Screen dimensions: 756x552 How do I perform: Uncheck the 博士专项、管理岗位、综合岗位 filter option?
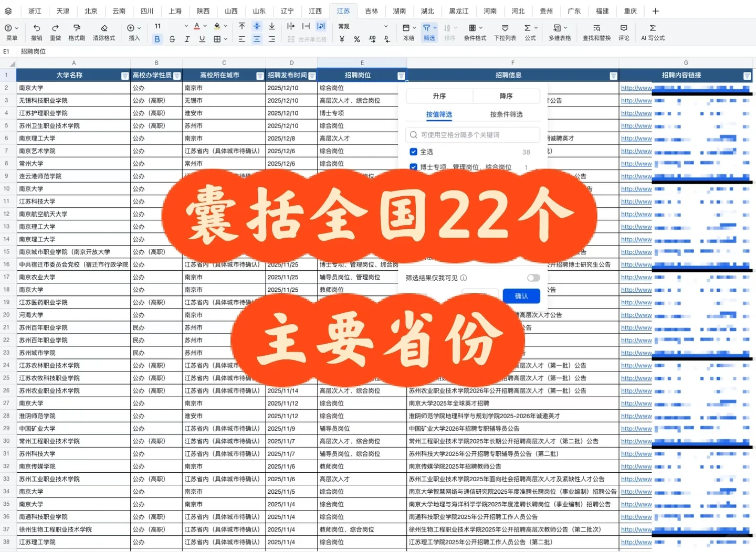coord(414,167)
